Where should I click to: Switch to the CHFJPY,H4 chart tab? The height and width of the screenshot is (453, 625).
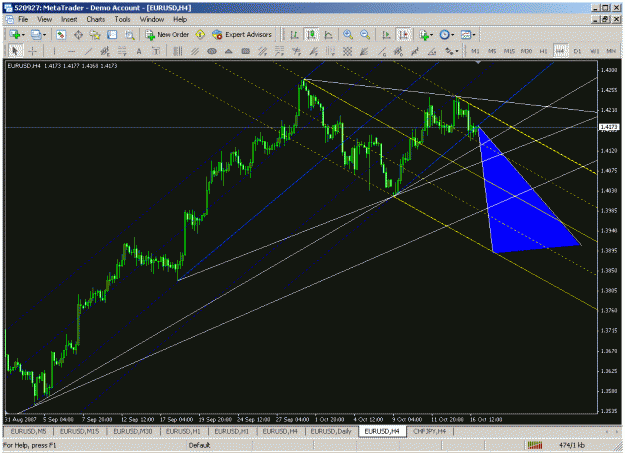[429, 431]
